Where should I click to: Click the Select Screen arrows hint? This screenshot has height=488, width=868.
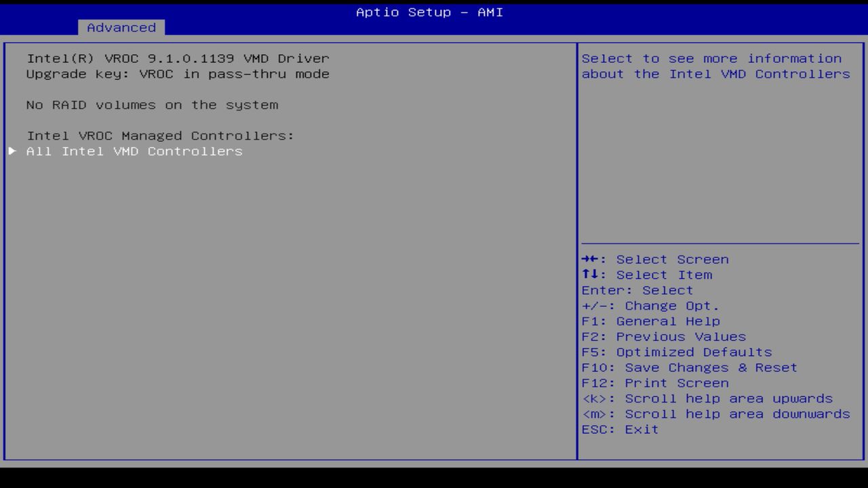coord(654,259)
